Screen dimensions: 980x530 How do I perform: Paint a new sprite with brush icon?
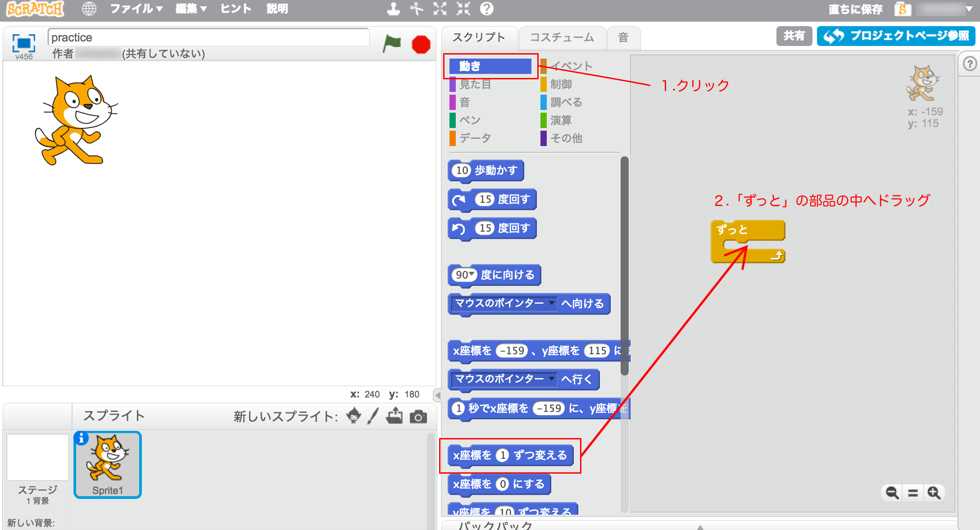[373, 416]
